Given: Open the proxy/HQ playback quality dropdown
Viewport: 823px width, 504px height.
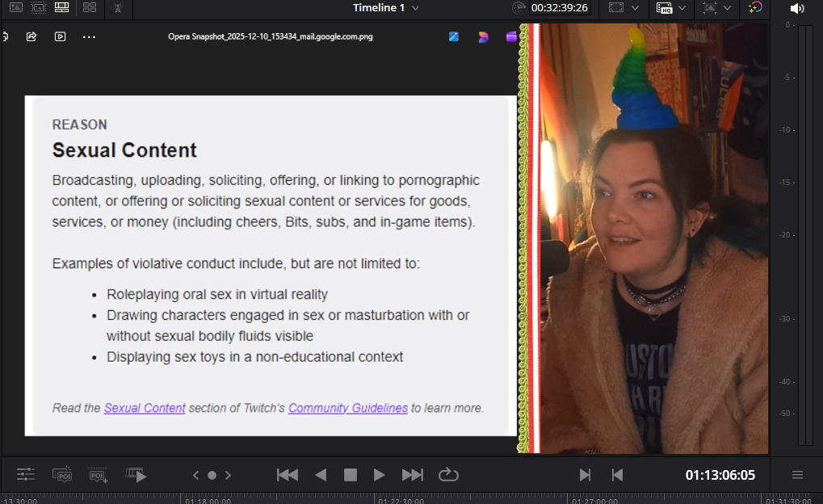Looking at the screenshot, I should (682, 8).
